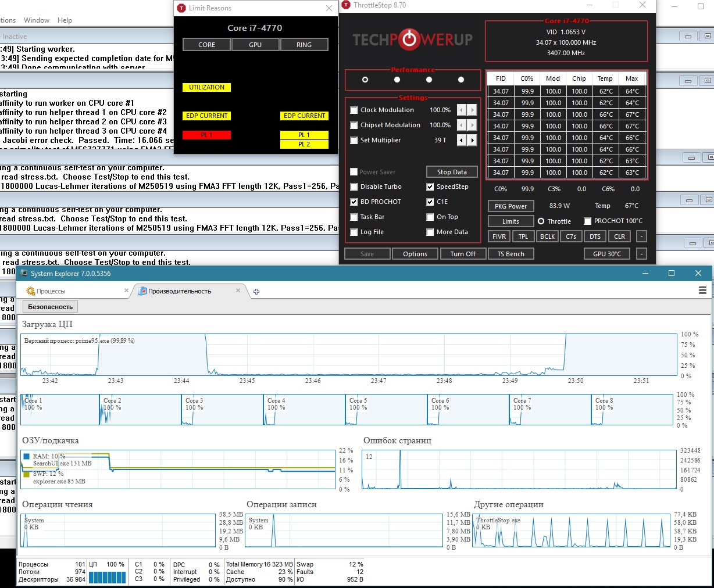Screen dimensions: 714x588
Task: Click the blue RAM legend swatch
Action: [x=27, y=457]
